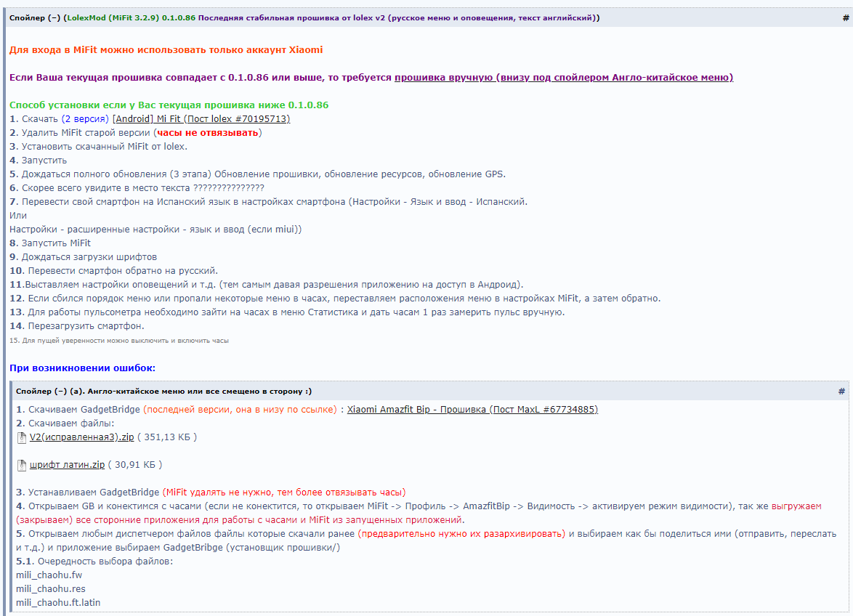Open the прошивка вручную link
This screenshot has width=853, height=616.
pyautogui.click(x=564, y=78)
